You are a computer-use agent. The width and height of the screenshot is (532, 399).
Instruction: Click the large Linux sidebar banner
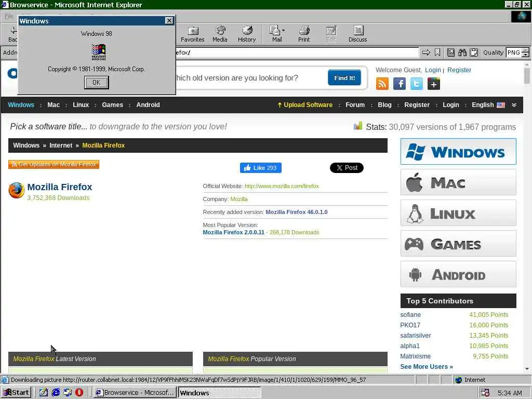click(x=458, y=212)
